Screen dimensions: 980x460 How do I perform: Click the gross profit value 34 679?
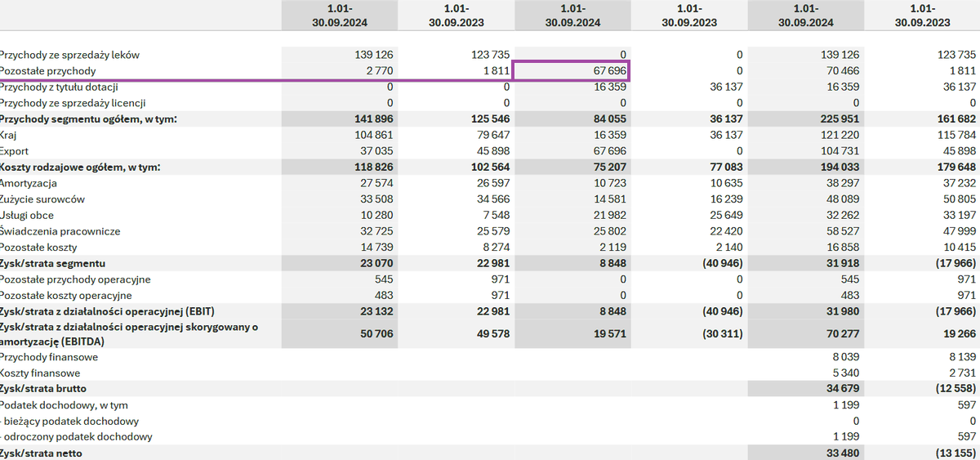pyautogui.click(x=843, y=389)
